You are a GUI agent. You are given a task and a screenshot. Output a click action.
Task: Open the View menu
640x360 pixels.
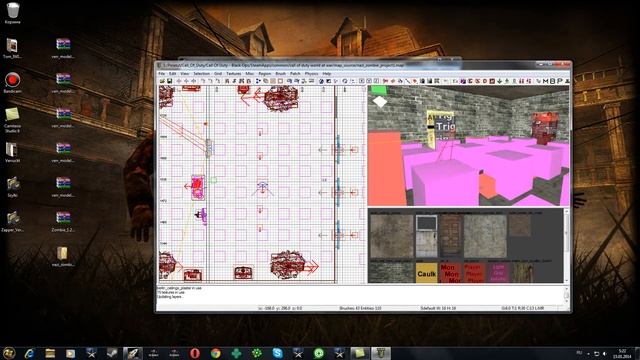(x=185, y=73)
